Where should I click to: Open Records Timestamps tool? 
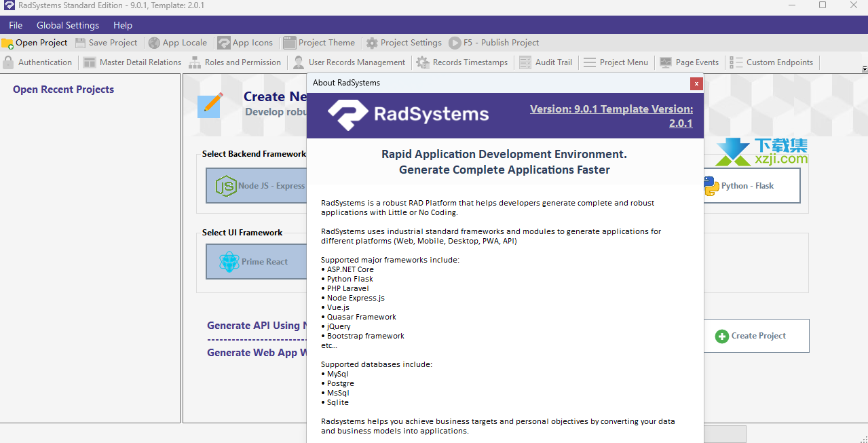462,62
